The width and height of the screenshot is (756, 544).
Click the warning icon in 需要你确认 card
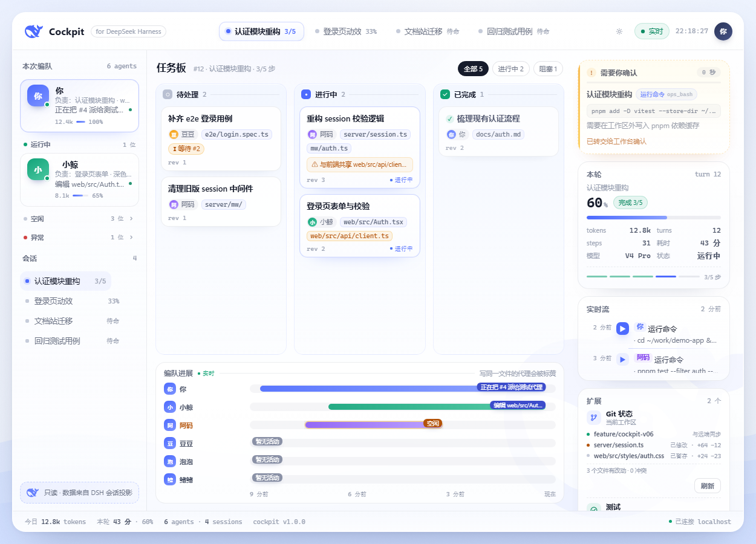[x=591, y=73]
